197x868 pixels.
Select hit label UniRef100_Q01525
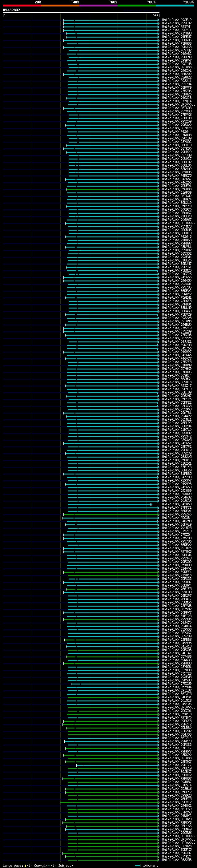176,528
